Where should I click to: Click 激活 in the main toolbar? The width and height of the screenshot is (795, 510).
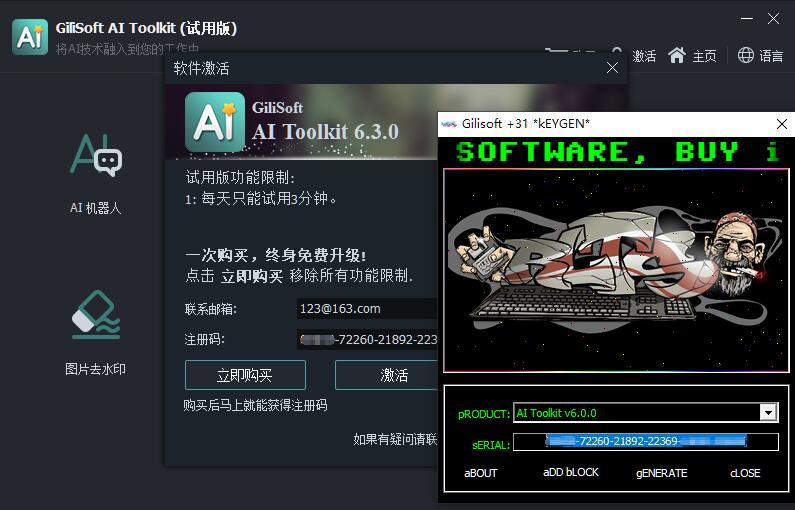click(644, 56)
